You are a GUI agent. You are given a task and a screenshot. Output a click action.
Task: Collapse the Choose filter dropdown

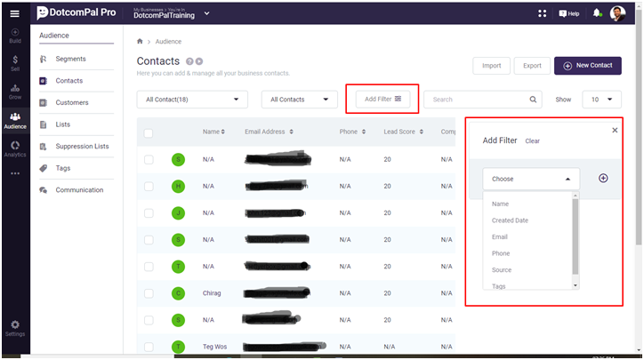pos(531,179)
